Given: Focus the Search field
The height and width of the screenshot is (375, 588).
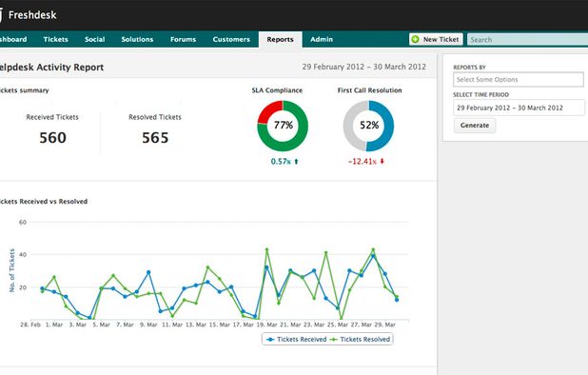Looking at the screenshot, I should (x=527, y=39).
